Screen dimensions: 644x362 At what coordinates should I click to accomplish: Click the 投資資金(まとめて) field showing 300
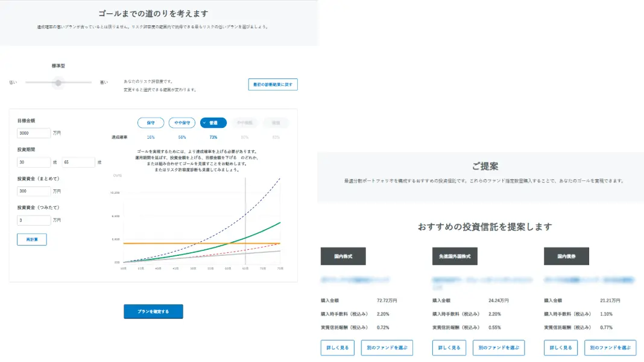34,191
